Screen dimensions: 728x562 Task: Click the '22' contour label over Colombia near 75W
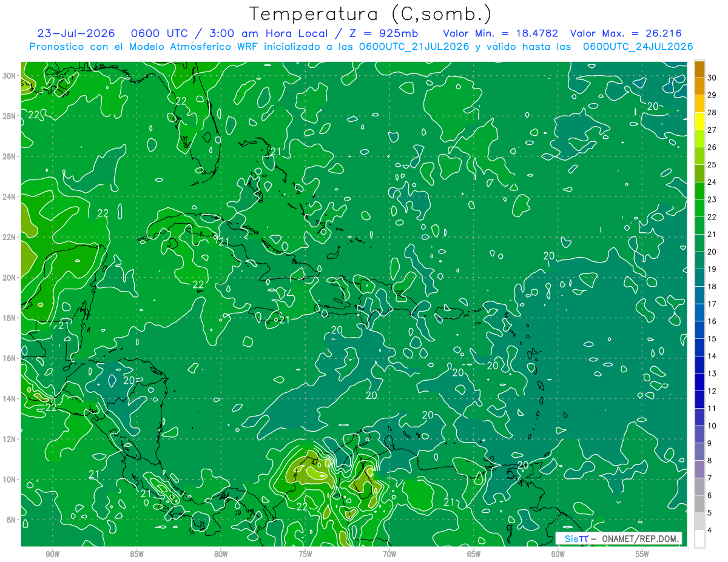click(x=302, y=506)
